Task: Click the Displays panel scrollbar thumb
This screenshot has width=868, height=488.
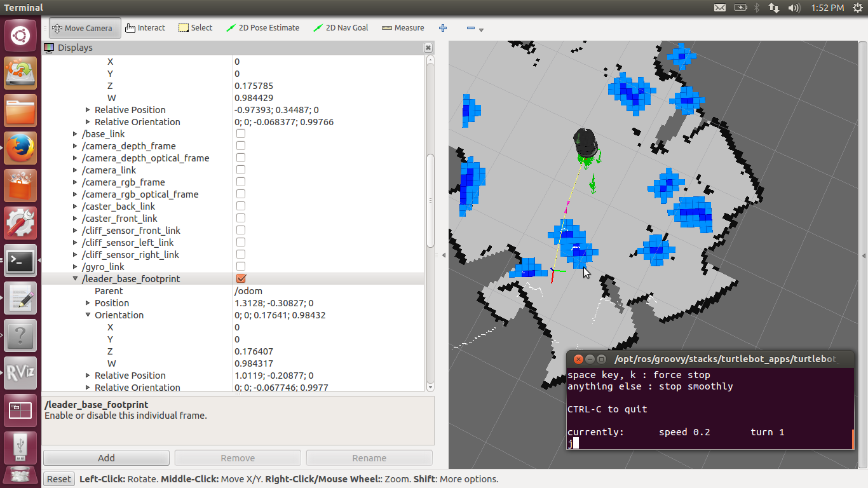Action: 430,200
